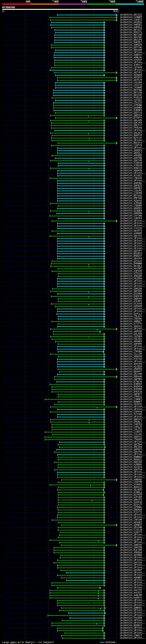Choose hit UniRef100_Q6CS01

(131, 236)
